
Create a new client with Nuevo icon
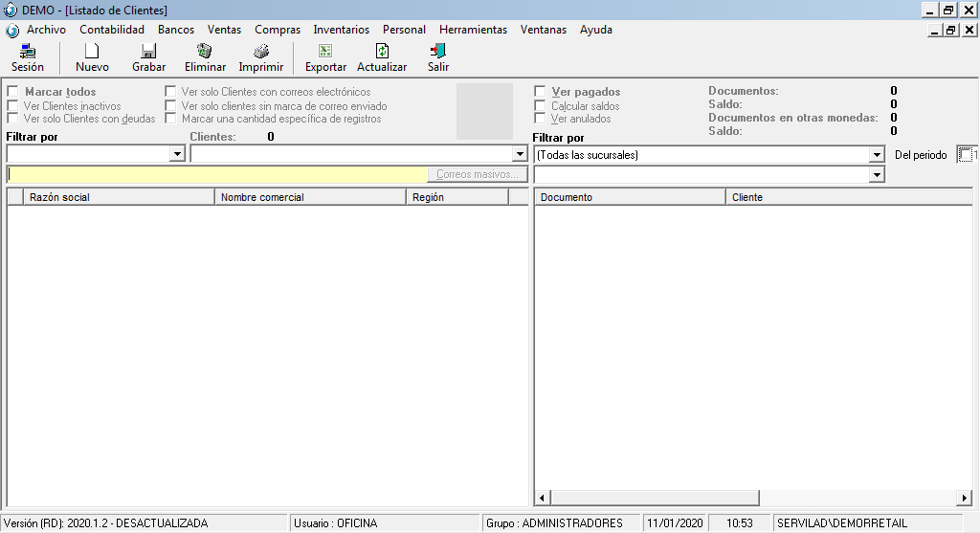[x=92, y=53]
